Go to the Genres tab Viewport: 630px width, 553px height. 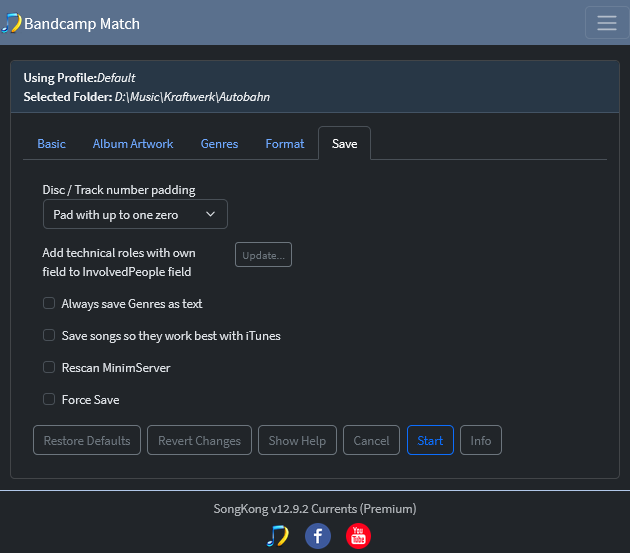[x=219, y=143]
